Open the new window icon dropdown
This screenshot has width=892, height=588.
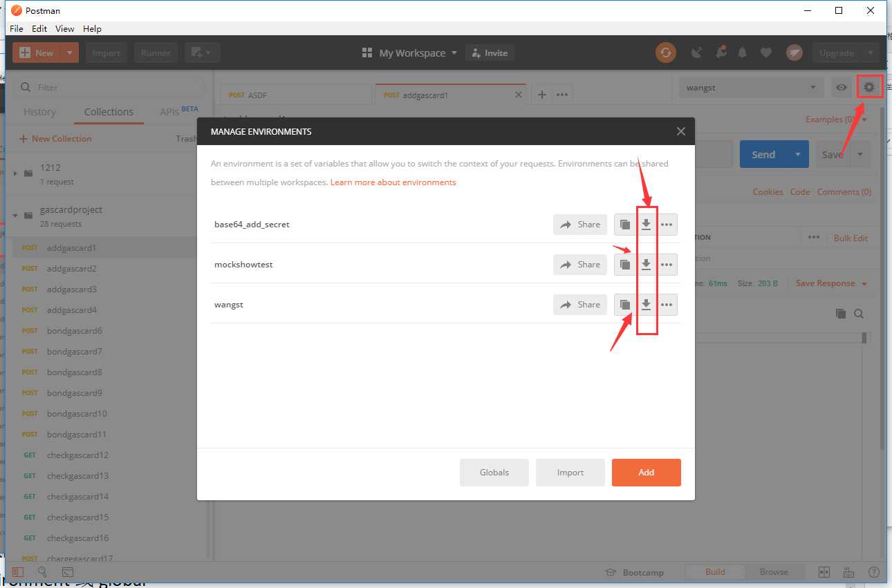click(202, 53)
